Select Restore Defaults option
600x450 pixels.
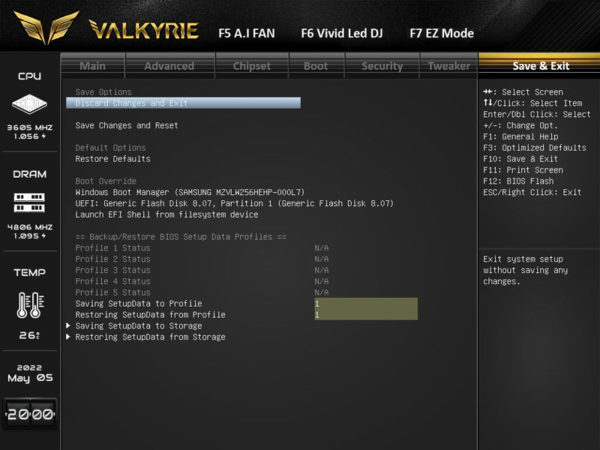113,158
